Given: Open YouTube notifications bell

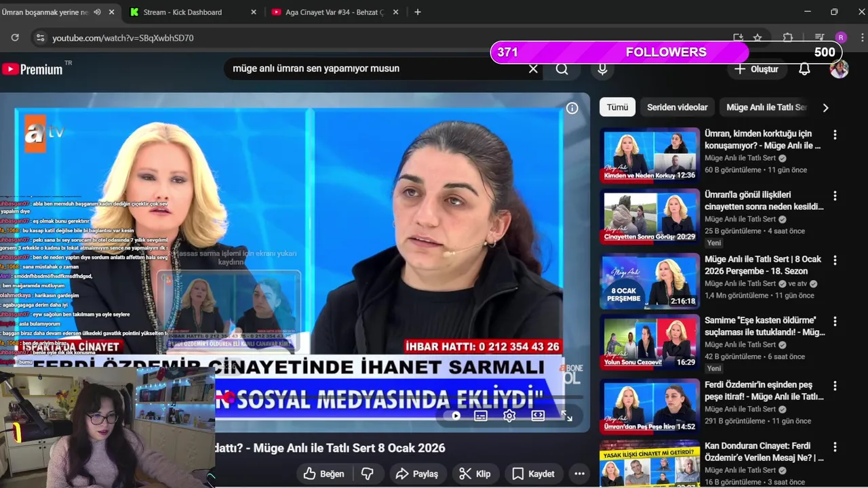Looking at the screenshot, I should (804, 69).
